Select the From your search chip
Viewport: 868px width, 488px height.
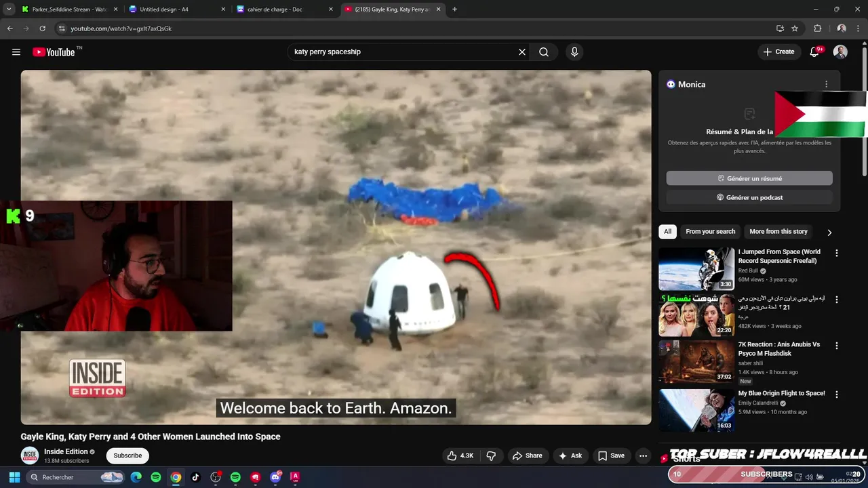(x=710, y=232)
